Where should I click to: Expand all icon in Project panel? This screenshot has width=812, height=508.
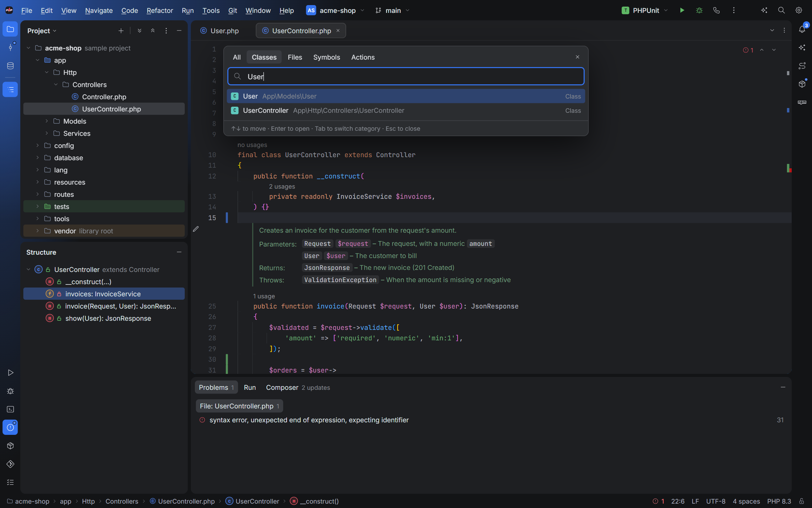139,31
